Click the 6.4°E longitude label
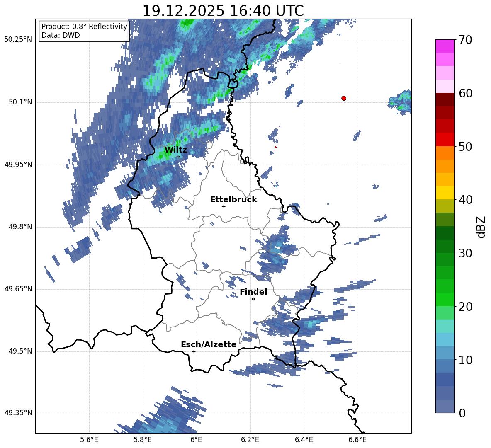The width and height of the screenshot is (491, 448). (x=304, y=440)
